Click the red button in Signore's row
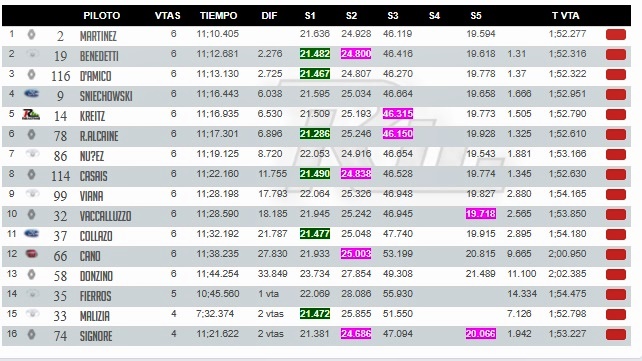Viewport: 642px width, 361px height. 616,334
